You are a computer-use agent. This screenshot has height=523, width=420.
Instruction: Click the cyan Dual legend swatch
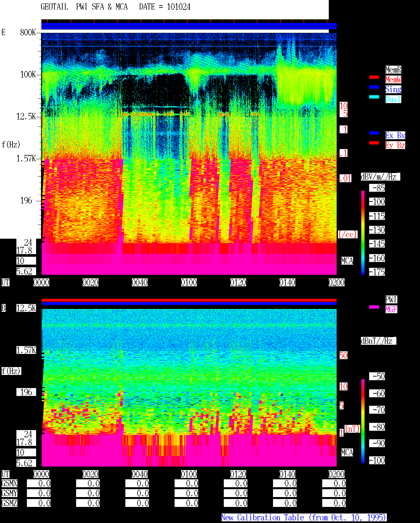point(374,97)
